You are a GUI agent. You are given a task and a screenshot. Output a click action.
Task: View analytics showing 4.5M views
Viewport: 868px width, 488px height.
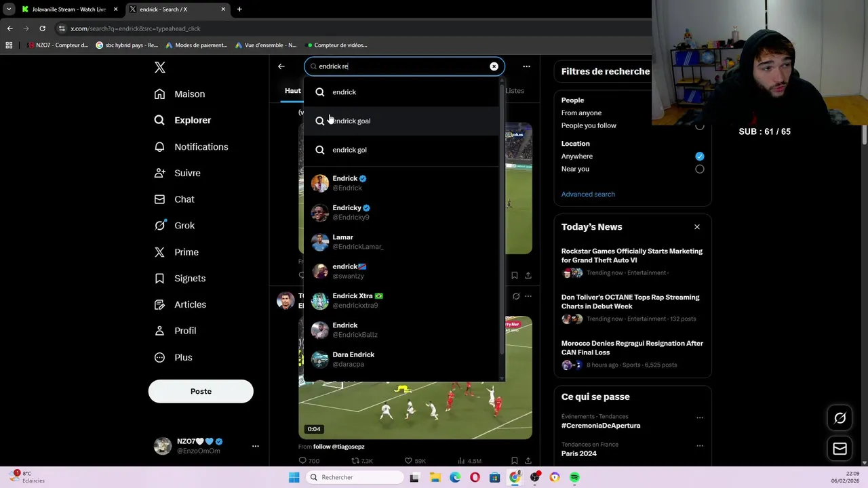(469, 461)
